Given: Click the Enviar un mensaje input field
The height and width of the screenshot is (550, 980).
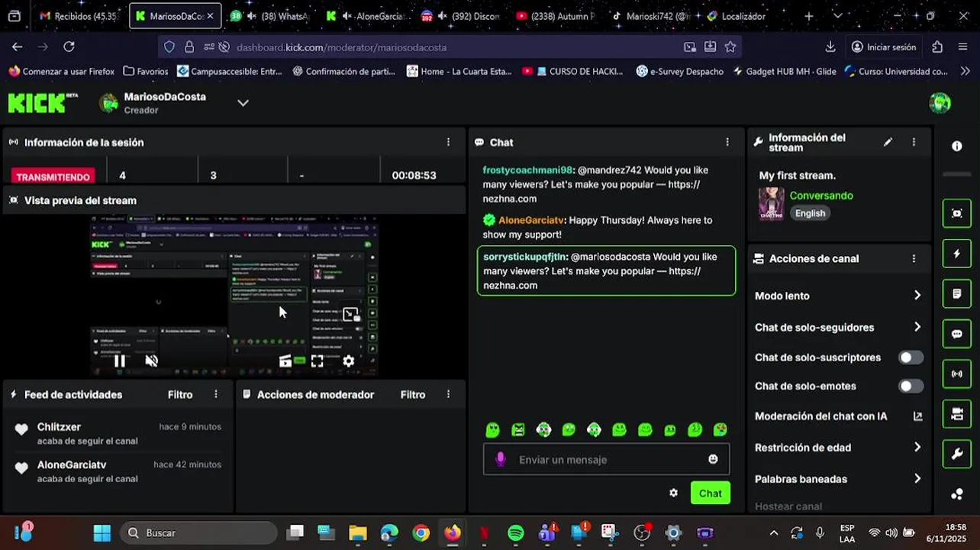Looking at the screenshot, I should (x=606, y=459).
